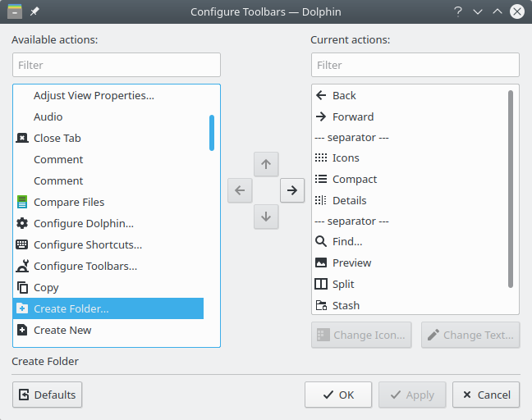Click the Back arrow icon in current actions
Image resolution: width=532 pixels, height=420 pixels.
(x=321, y=95)
